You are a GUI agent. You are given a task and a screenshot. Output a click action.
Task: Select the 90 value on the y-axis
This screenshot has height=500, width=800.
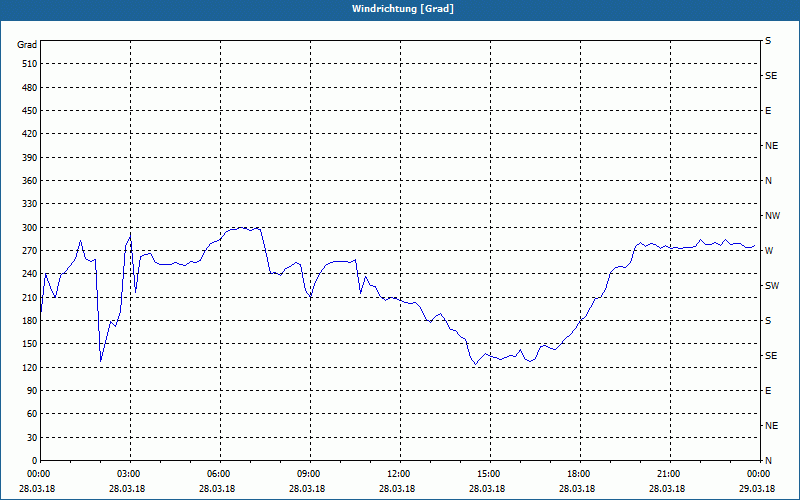[32, 391]
